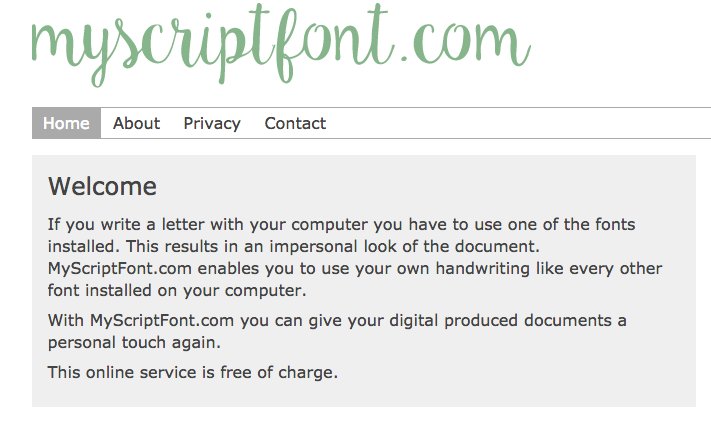Click the word 'handwriting' in the welcome text

click(482, 269)
